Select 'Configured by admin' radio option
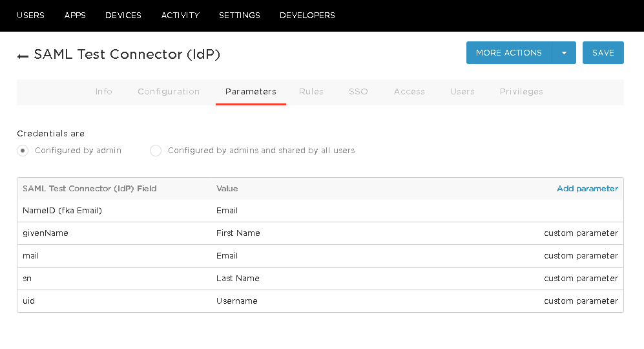The height and width of the screenshot is (349, 644). [x=23, y=151]
